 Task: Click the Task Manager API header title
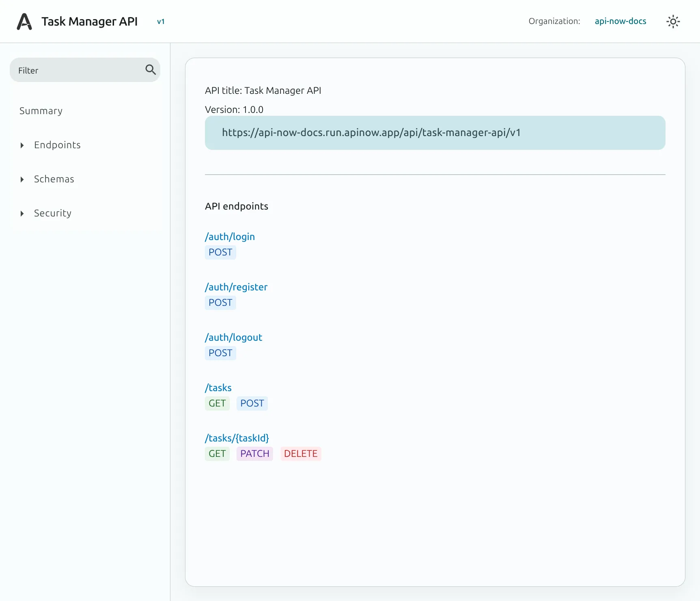tap(90, 21)
